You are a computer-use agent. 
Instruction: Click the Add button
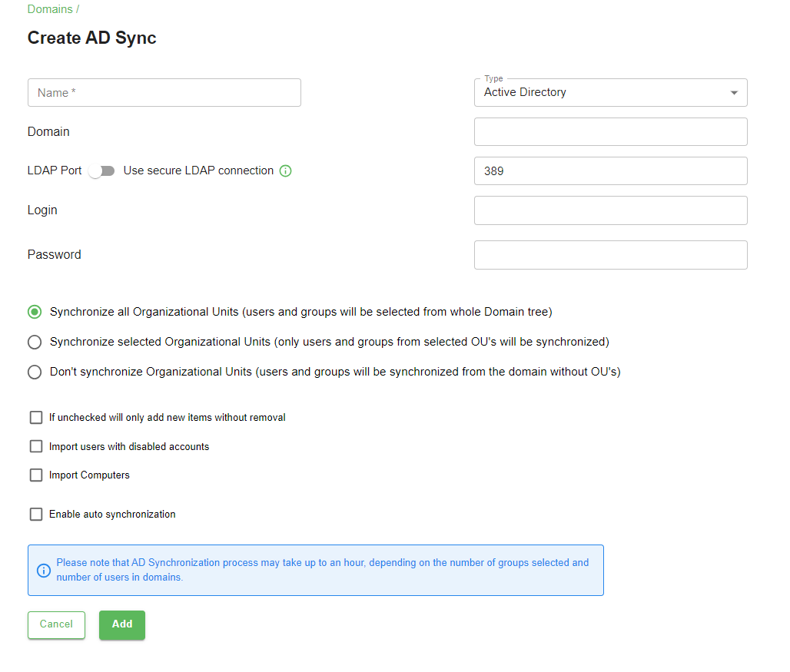pyautogui.click(x=121, y=624)
